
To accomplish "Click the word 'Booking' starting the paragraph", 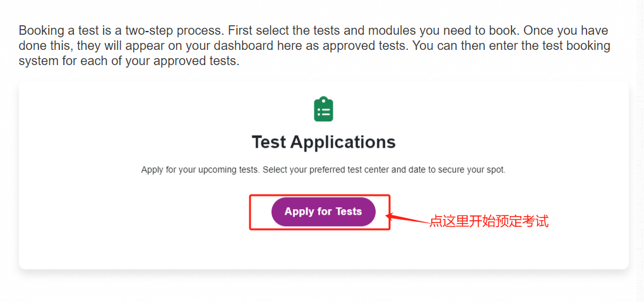I will point(41,30).
